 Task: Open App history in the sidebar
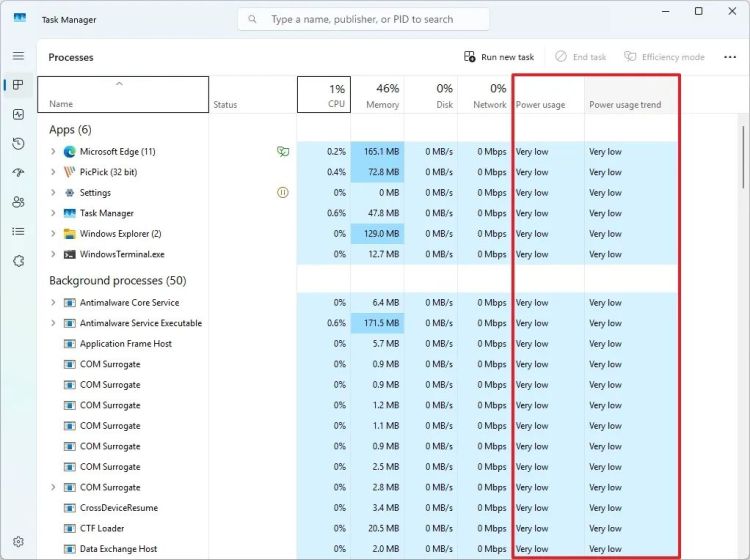[18, 144]
